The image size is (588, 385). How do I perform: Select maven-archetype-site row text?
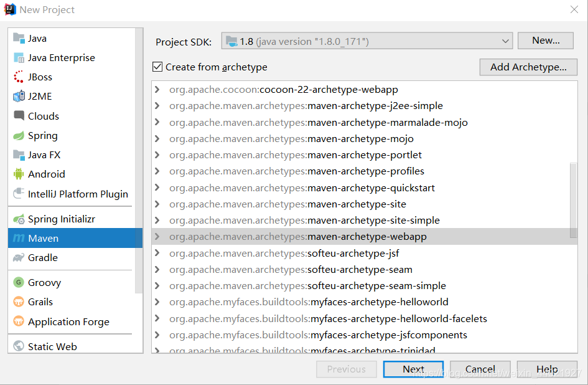(x=287, y=204)
